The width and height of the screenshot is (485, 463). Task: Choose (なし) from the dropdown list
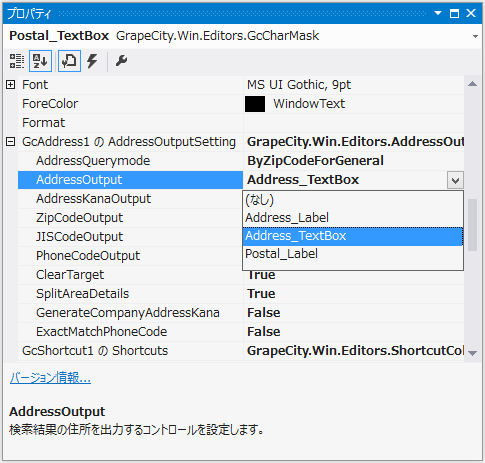click(353, 200)
